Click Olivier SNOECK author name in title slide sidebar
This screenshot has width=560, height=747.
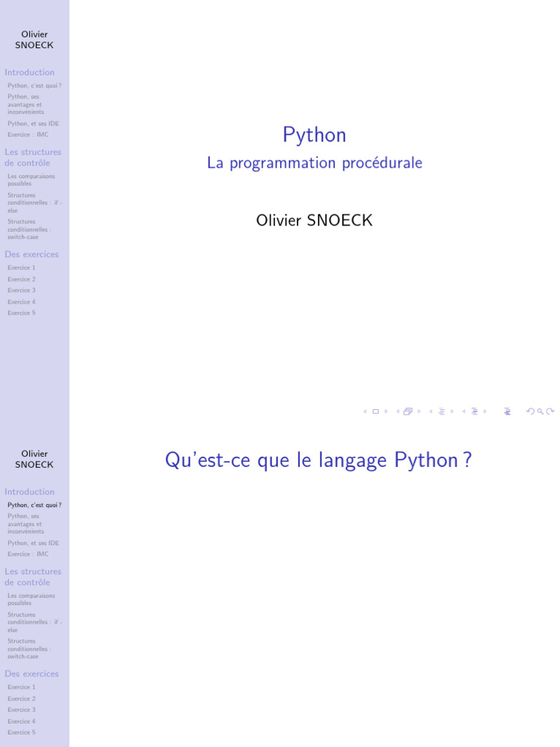point(34,39)
